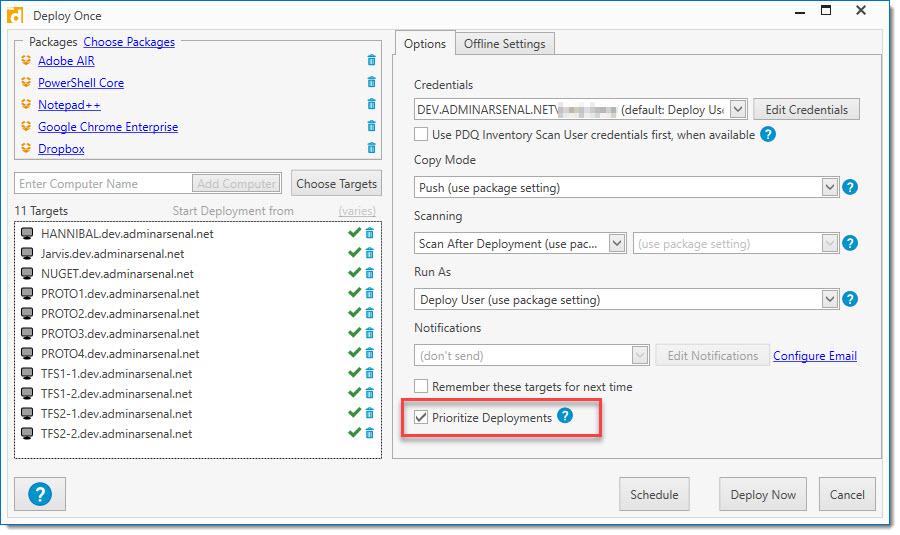Show help for Prioritize Deployments
Viewport: 900px width, 535px height.
pyautogui.click(x=565, y=416)
